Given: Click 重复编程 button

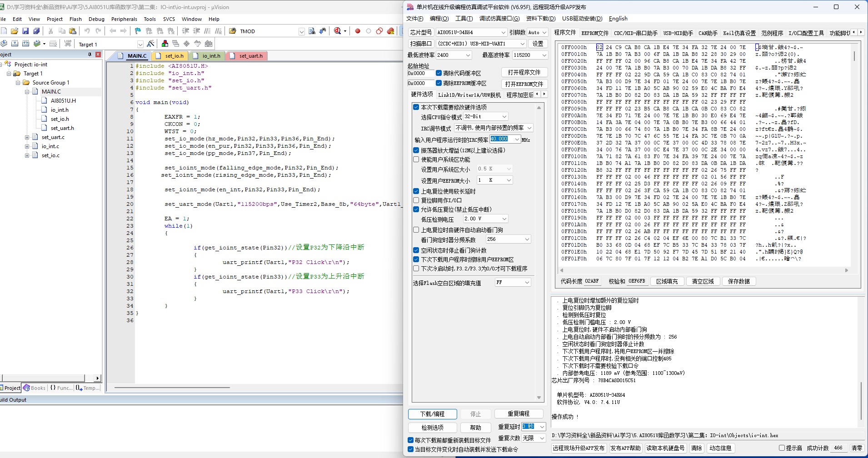Looking at the screenshot, I should pyautogui.click(x=519, y=414).
